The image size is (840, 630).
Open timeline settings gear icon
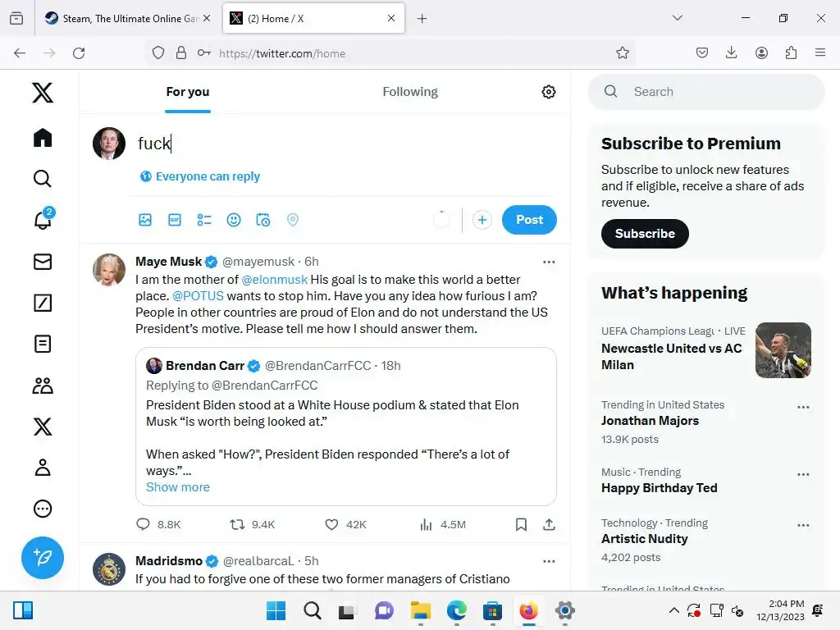[x=549, y=92]
